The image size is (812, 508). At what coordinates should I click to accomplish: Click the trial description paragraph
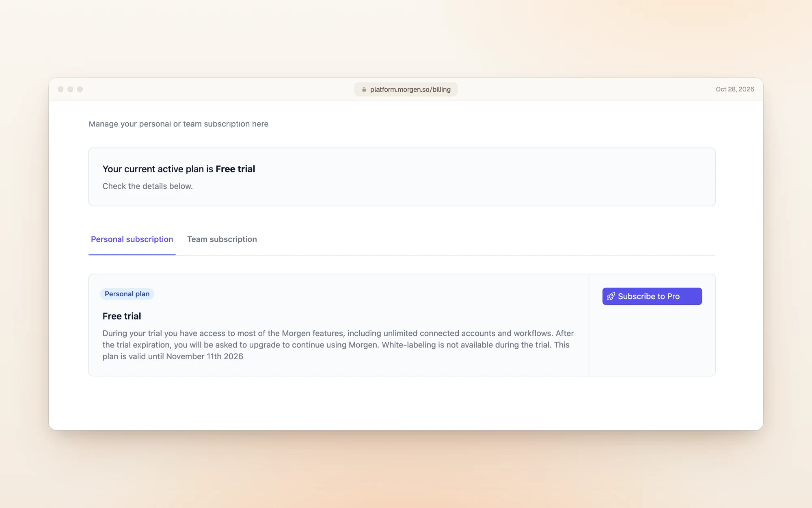click(x=338, y=345)
